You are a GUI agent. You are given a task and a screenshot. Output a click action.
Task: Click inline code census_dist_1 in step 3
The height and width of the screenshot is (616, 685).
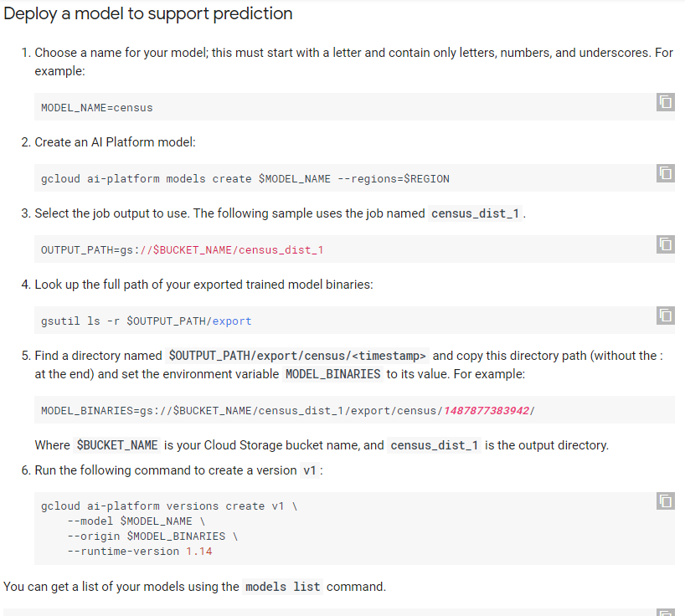[476, 213]
